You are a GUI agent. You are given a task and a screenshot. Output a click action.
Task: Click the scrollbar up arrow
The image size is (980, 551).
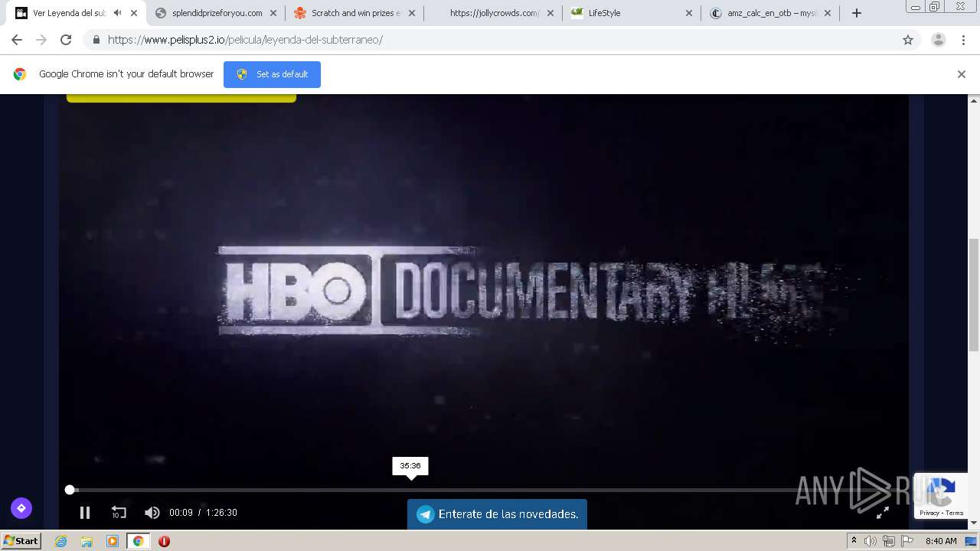point(974,100)
